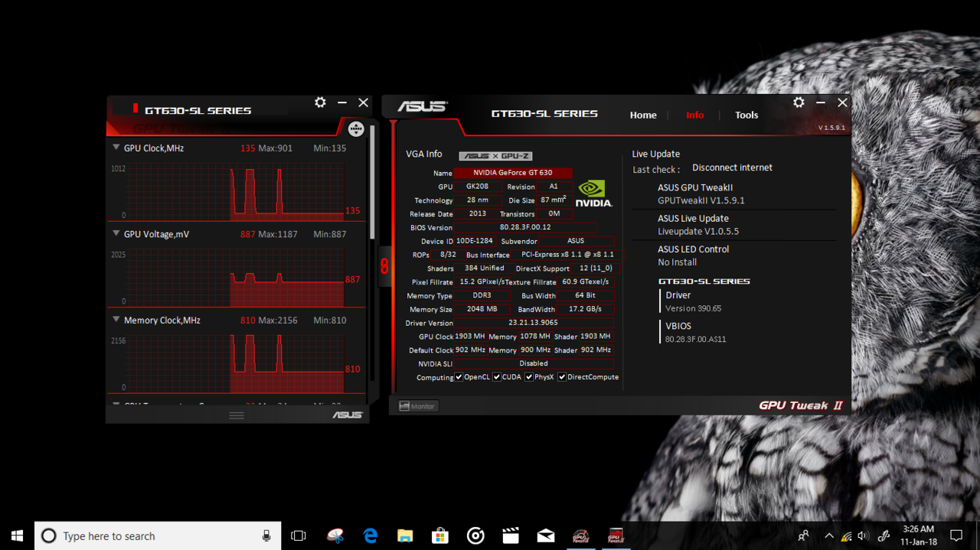This screenshot has width=980, height=550.
Task: Toggle the CUDA checkbox
Action: [x=497, y=376]
